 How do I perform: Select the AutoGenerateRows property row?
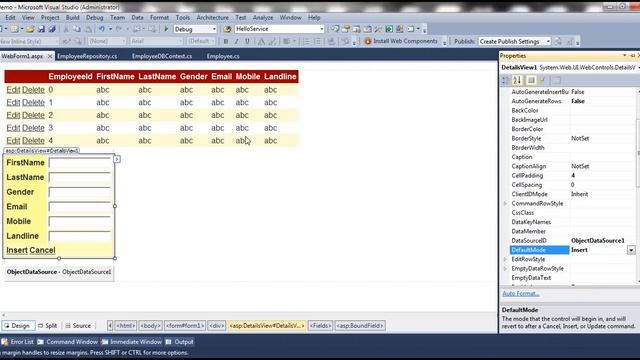(x=572, y=101)
